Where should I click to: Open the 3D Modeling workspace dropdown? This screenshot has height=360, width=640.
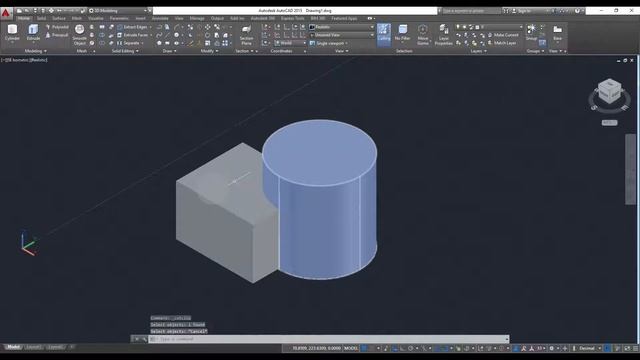point(118,11)
